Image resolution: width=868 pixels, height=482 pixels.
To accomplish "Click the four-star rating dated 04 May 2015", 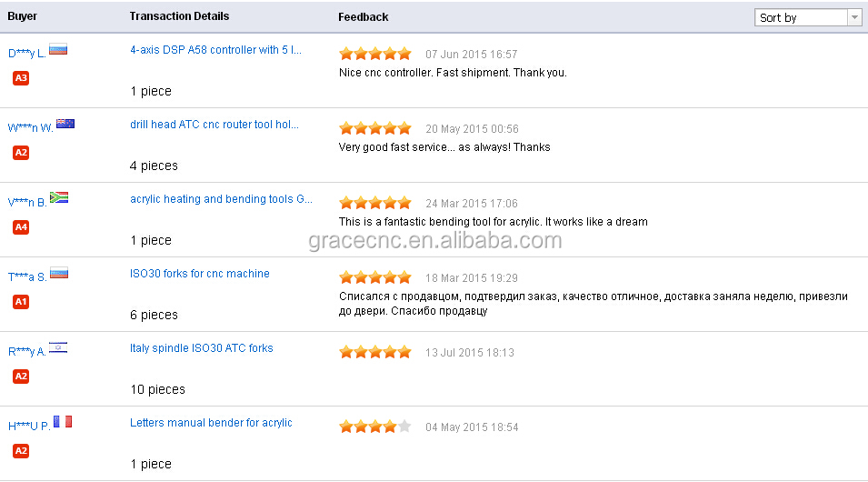I will coord(375,427).
